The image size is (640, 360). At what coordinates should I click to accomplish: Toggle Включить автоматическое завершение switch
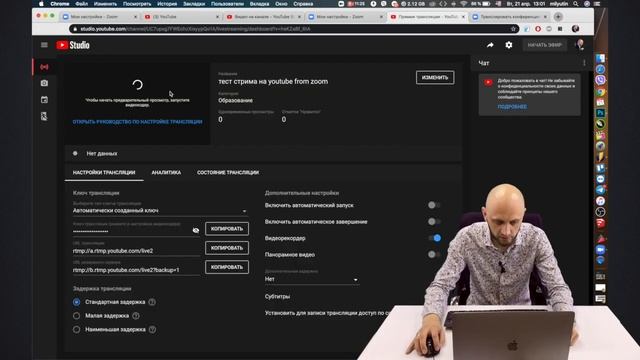click(434, 222)
